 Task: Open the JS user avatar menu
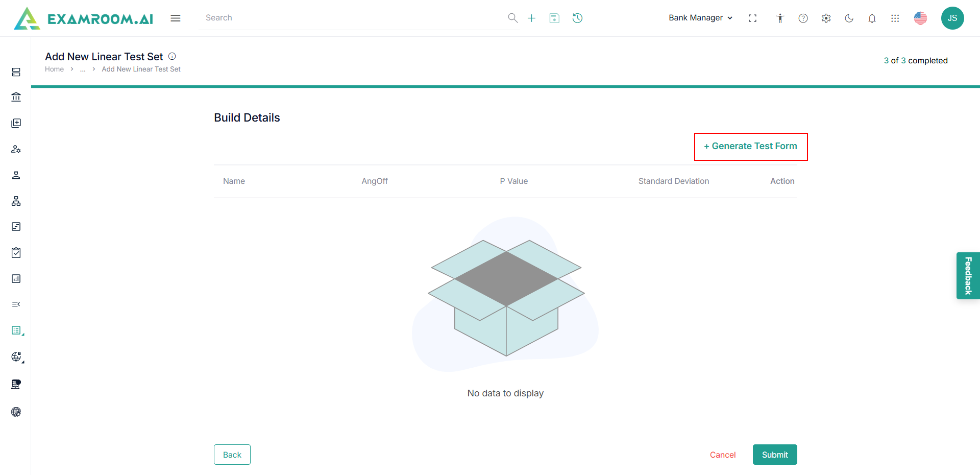coord(952,18)
